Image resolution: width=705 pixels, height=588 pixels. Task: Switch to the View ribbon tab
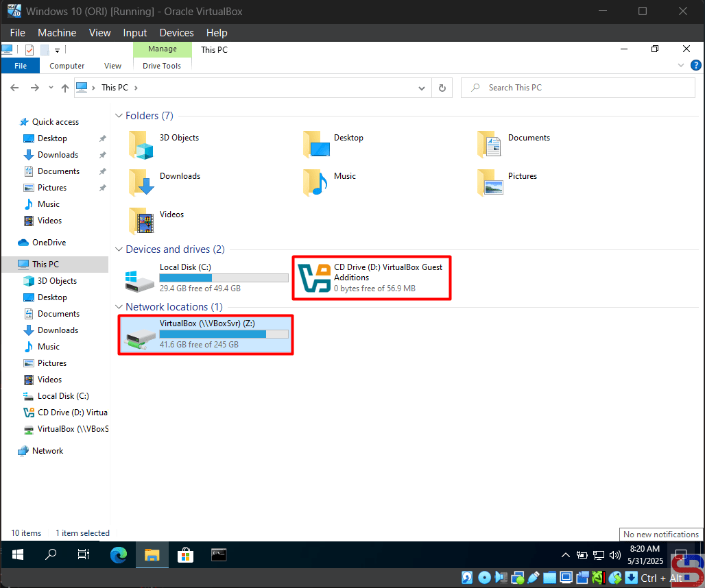point(112,66)
